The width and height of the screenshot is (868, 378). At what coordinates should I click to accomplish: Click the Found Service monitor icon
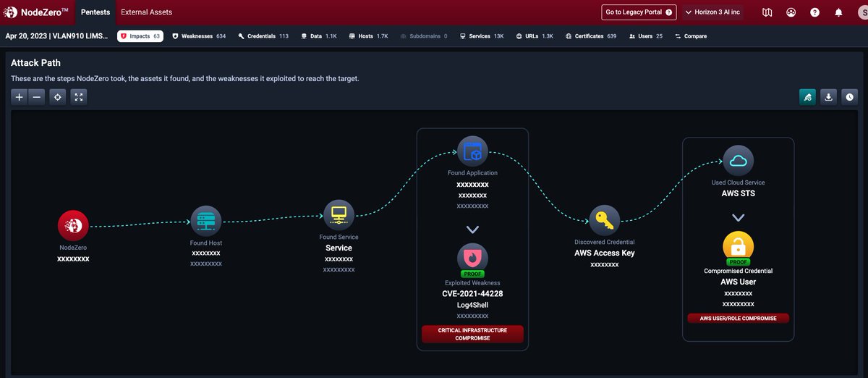click(x=339, y=215)
